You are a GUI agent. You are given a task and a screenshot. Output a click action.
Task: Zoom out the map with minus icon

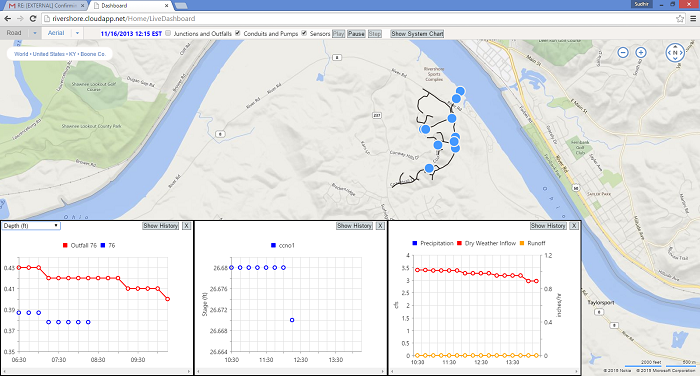623,53
